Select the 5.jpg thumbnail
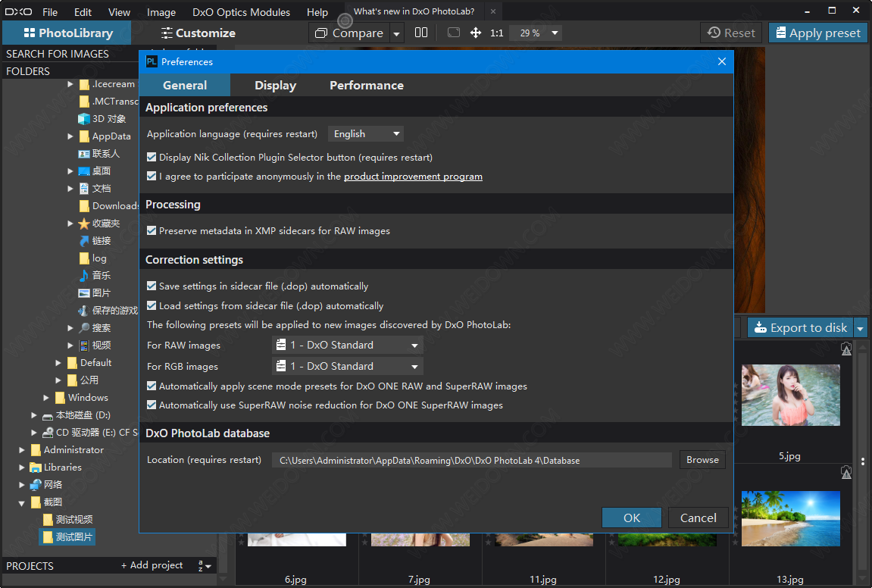This screenshot has height=588, width=872. tap(791, 395)
